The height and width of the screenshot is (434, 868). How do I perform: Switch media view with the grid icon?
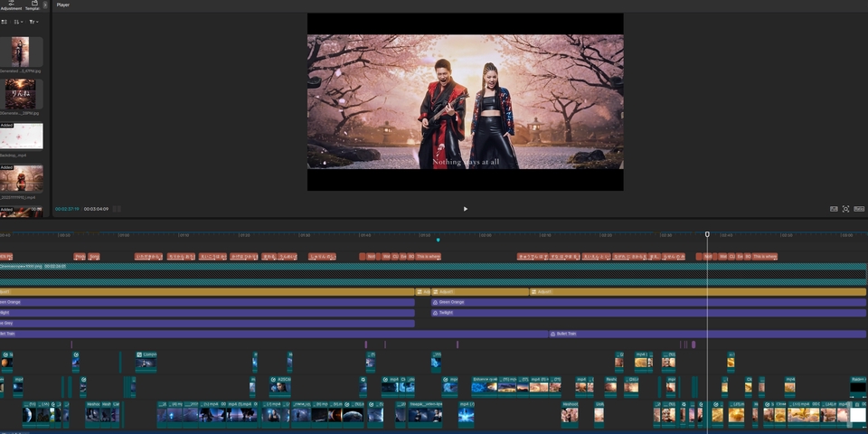tap(5, 22)
